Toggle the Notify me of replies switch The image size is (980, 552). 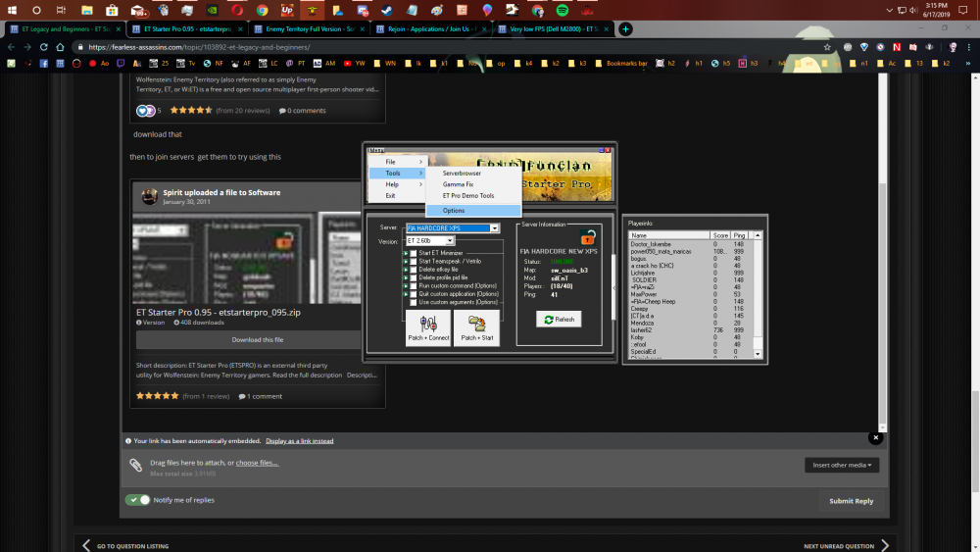point(137,499)
